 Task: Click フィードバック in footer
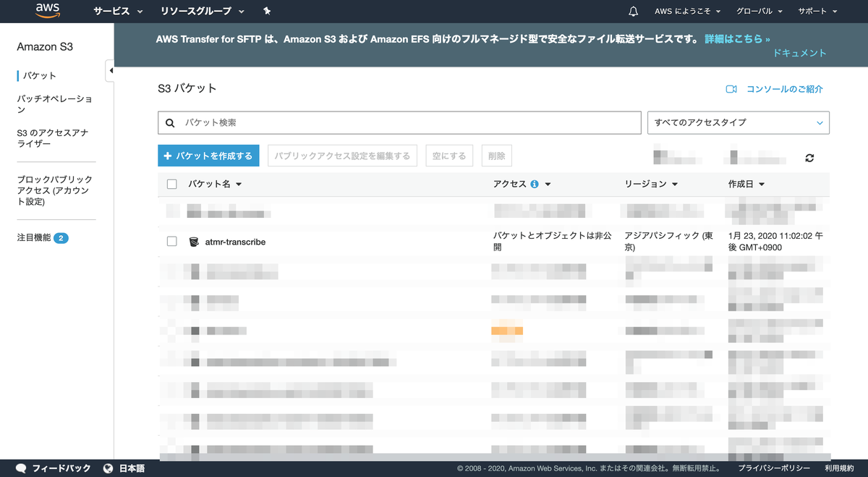tap(61, 468)
